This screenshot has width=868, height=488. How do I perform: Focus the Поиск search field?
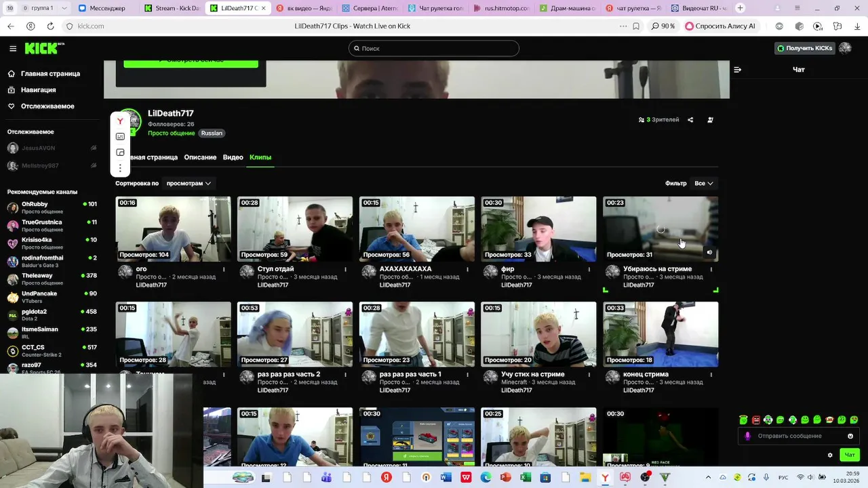434,48
